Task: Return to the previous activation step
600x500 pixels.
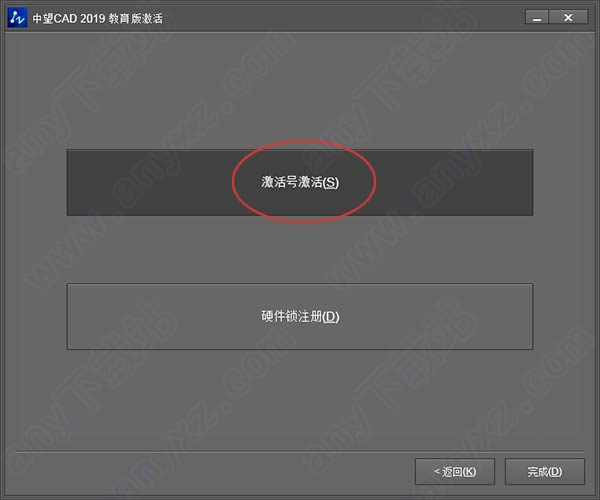Action: click(x=455, y=472)
